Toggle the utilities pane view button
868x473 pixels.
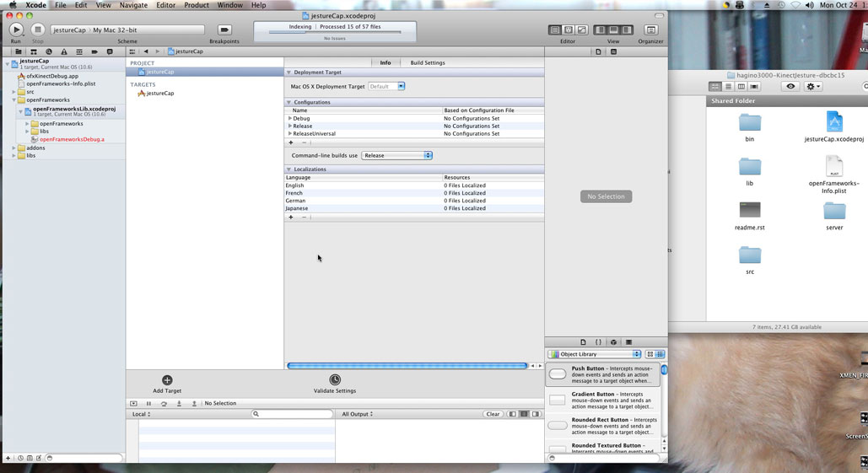tap(627, 30)
